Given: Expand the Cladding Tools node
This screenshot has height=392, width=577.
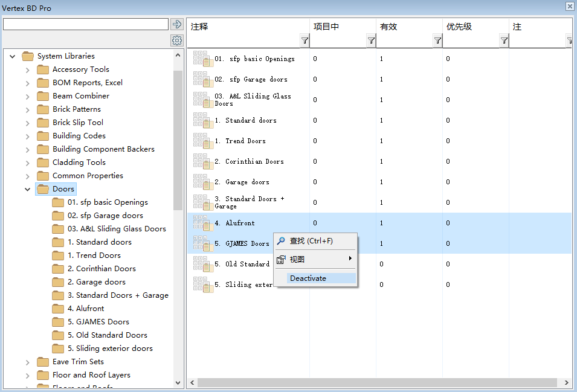Looking at the screenshot, I should (28, 163).
